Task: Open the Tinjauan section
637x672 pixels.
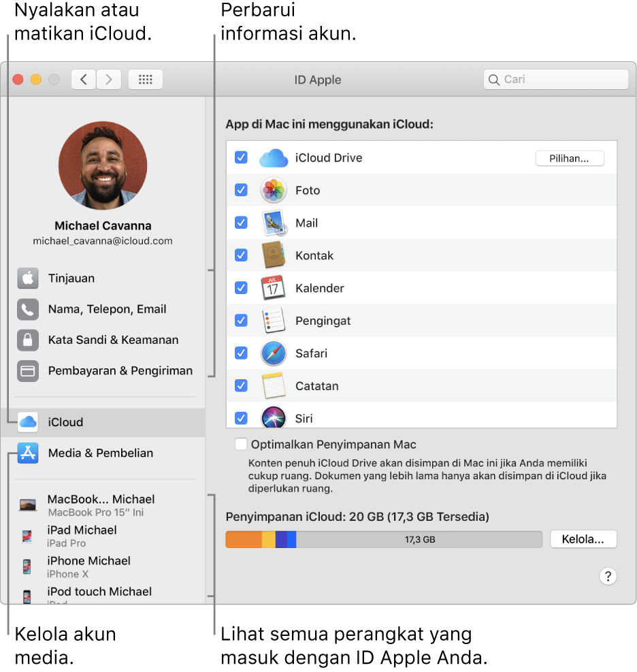Action: (x=103, y=278)
